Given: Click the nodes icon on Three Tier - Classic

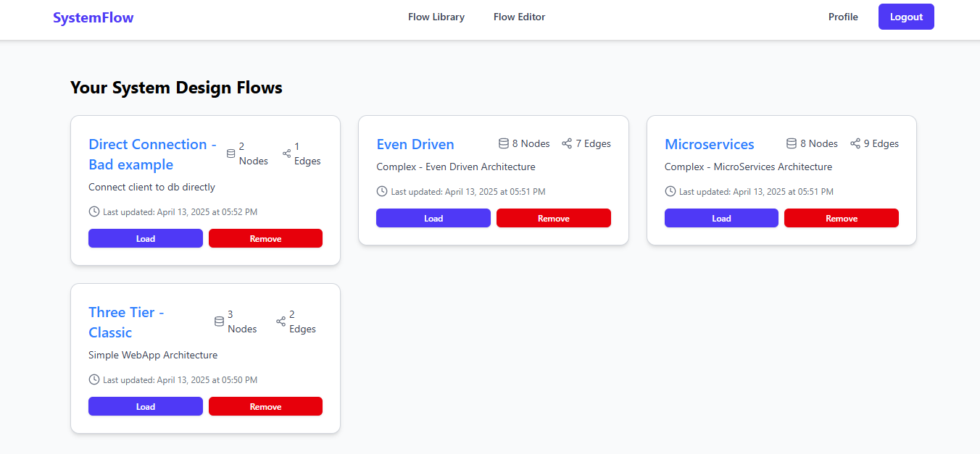Looking at the screenshot, I should coord(219,321).
